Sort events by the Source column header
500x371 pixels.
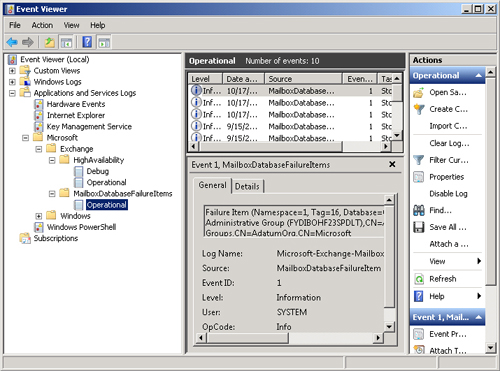tap(304, 79)
